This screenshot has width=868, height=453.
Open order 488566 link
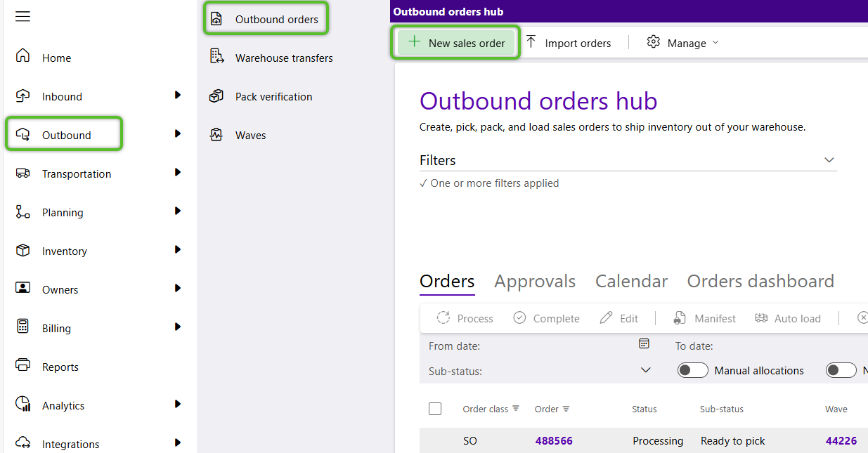[554, 441]
